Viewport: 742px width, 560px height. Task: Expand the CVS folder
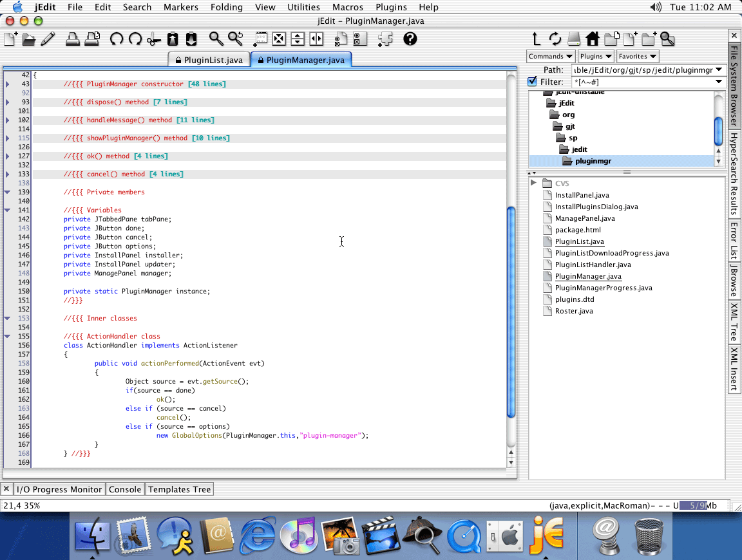coord(534,183)
